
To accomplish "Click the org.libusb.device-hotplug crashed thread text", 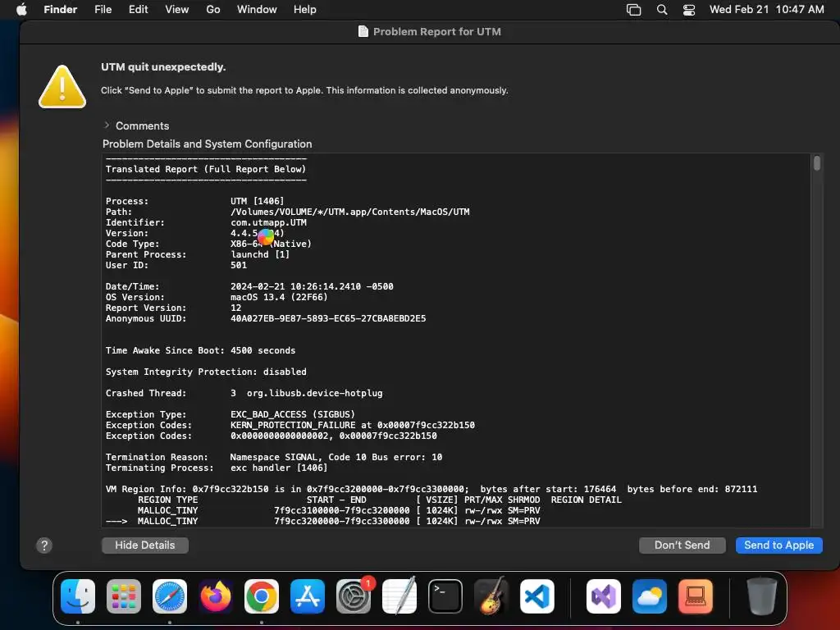I will 314,393.
